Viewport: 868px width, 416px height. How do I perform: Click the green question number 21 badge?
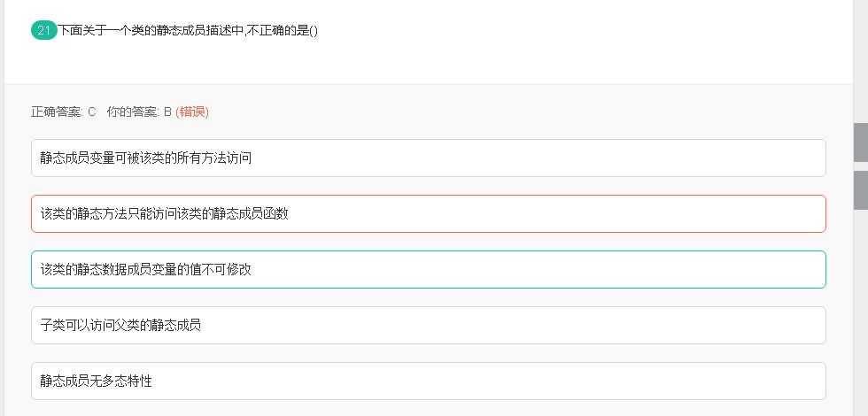tap(43, 30)
